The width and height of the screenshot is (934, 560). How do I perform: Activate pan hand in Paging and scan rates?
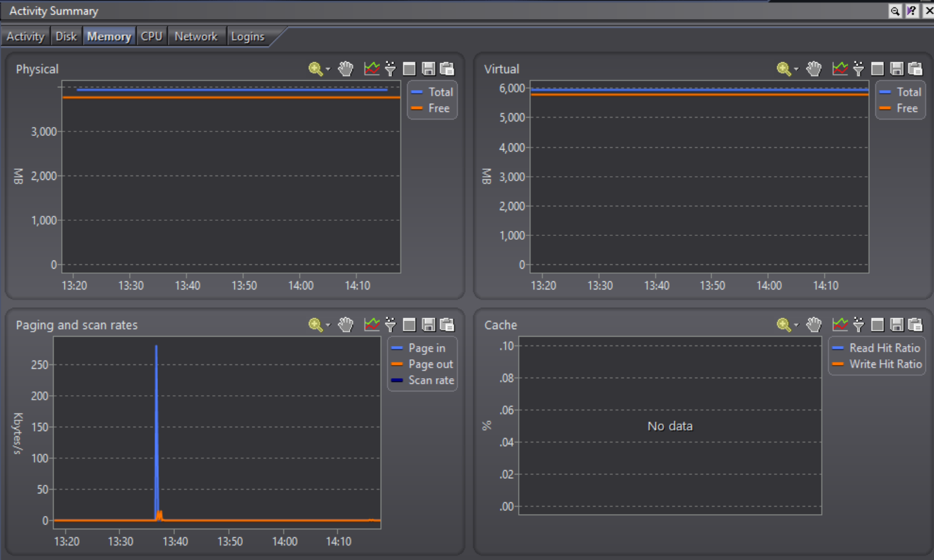click(346, 325)
